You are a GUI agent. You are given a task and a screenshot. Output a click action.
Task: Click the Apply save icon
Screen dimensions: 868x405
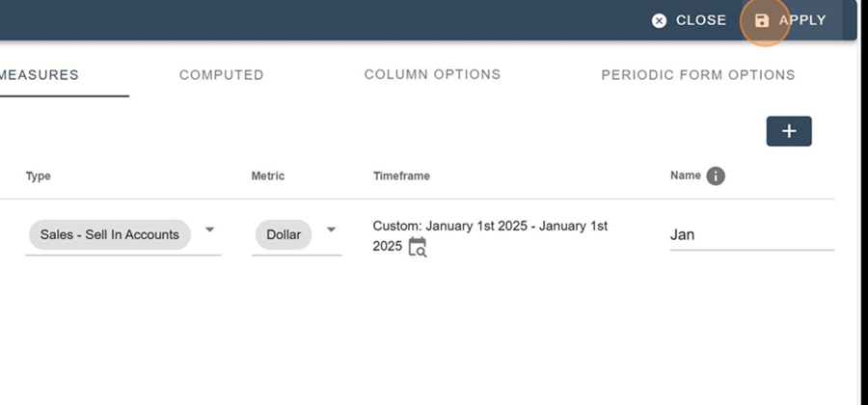click(x=762, y=21)
